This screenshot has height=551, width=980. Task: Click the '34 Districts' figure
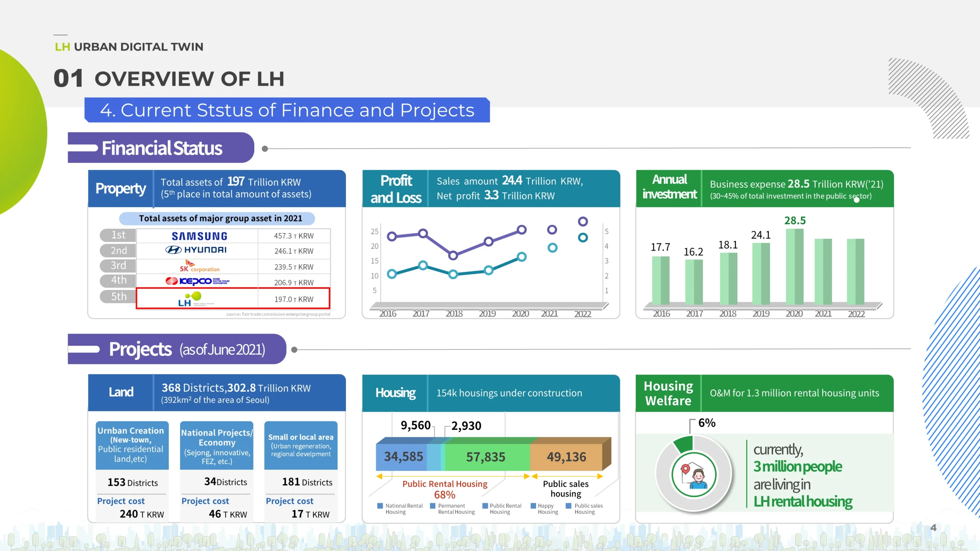point(225,482)
